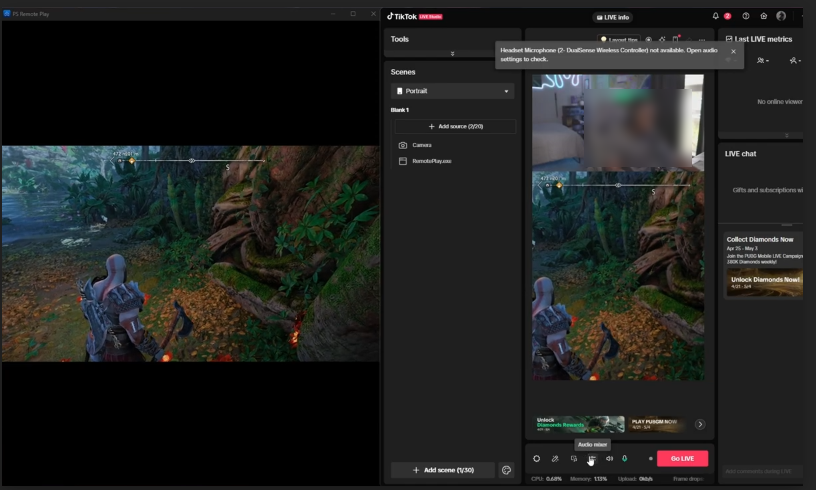Dismiss the headset microphone notification

click(733, 51)
